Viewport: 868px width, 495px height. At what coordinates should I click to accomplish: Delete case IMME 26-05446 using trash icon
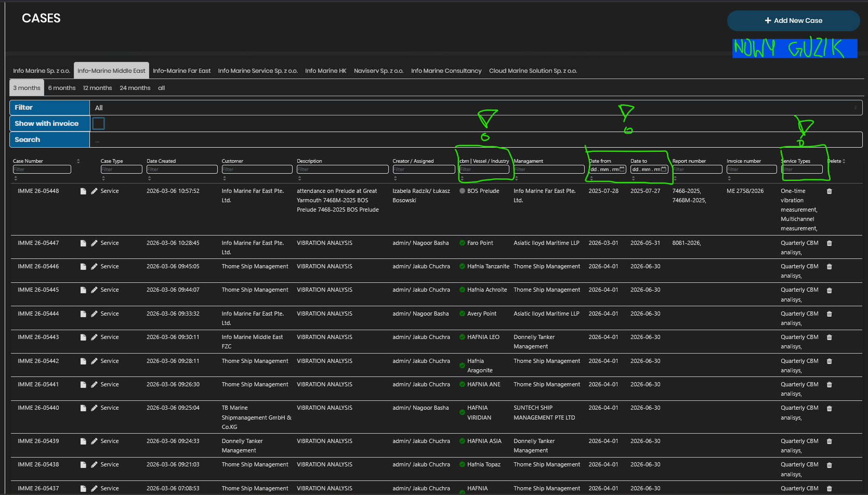[x=829, y=267]
